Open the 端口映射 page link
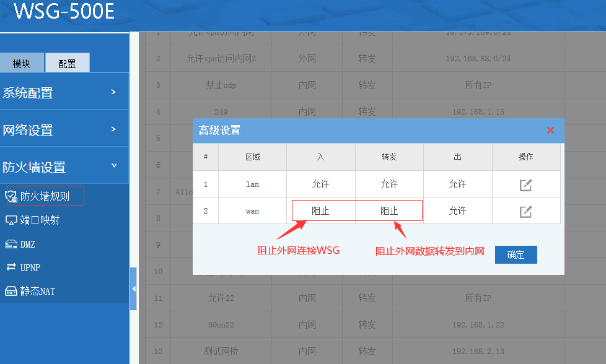 [x=40, y=220]
